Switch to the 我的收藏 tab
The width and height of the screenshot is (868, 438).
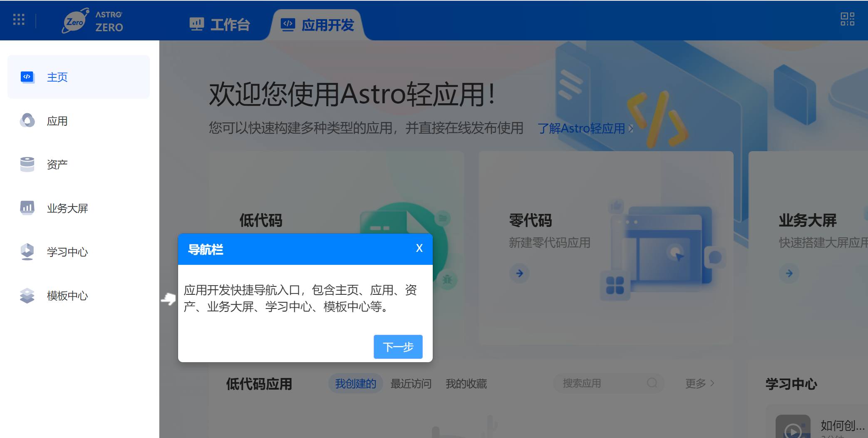coord(466,383)
